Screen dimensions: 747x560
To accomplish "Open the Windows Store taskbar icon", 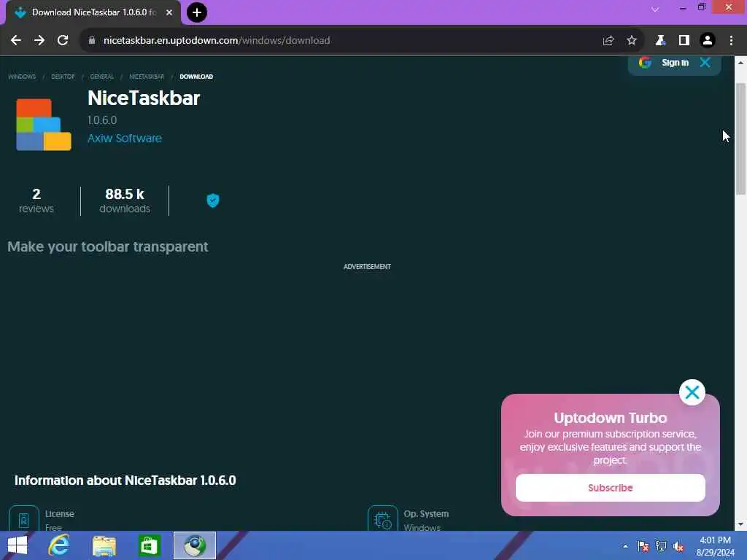I will (149, 545).
